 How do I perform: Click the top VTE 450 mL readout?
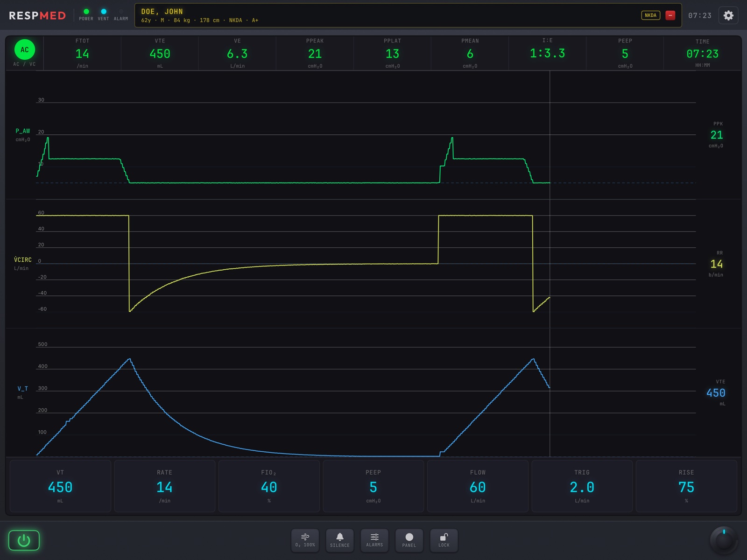[160, 53]
